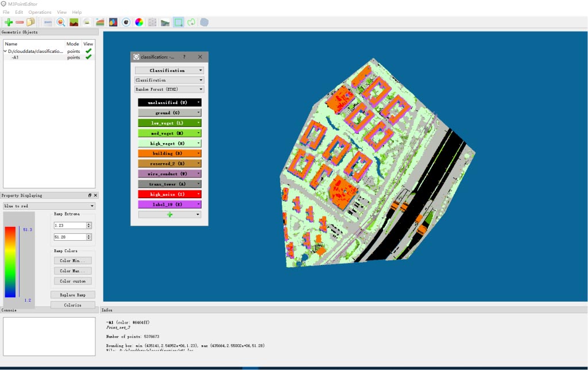Select the green rectangle selection tool
The height and width of the screenshot is (370, 588).
[179, 22]
